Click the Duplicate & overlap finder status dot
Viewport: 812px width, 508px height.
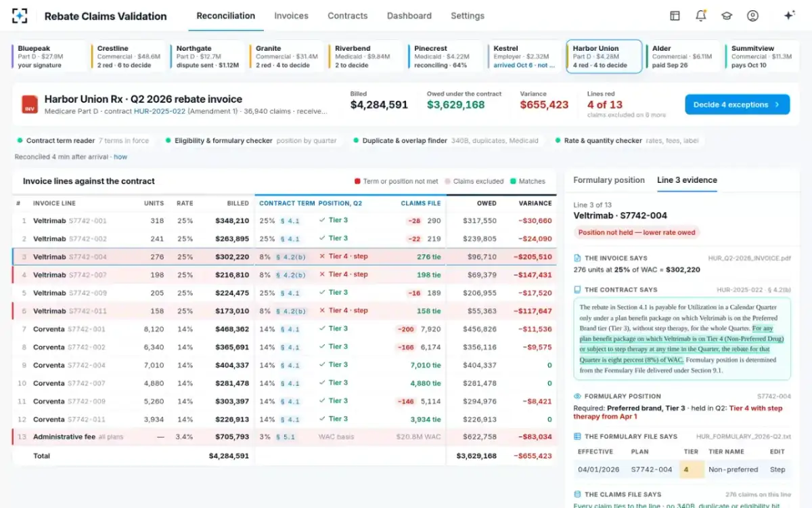click(x=356, y=141)
